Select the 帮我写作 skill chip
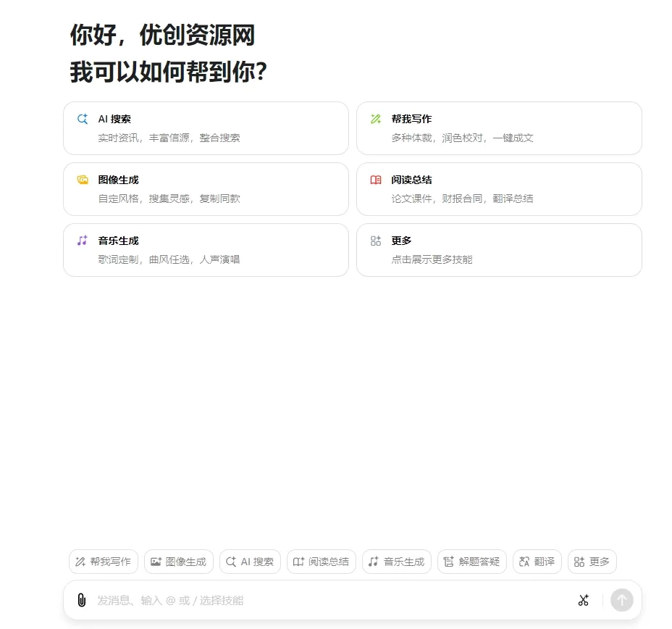 pyautogui.click(x=104, y=562)
